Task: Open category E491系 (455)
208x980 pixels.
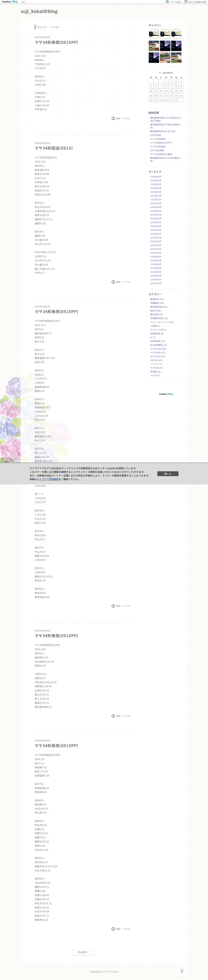Action: [x=156, y=360]
